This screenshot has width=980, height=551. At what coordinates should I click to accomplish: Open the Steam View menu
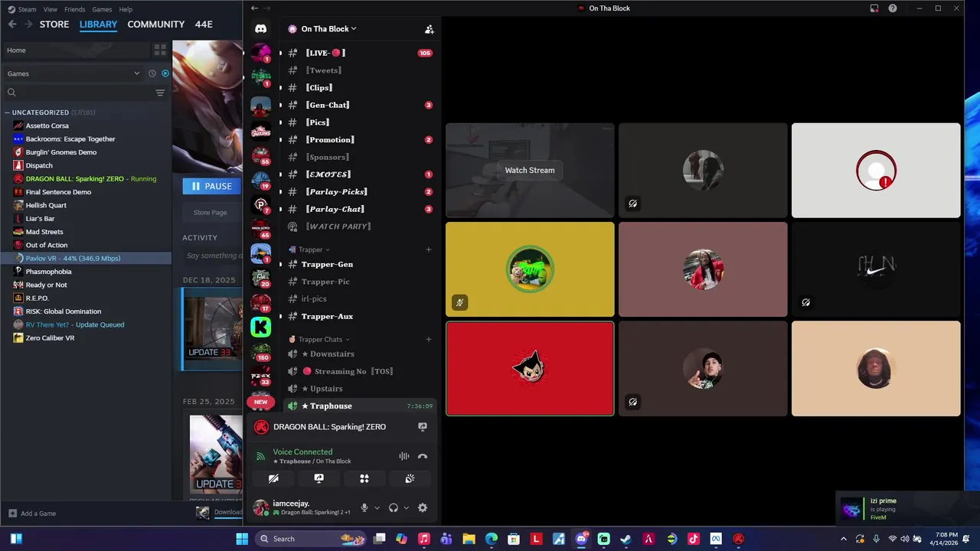pos(50,9)
